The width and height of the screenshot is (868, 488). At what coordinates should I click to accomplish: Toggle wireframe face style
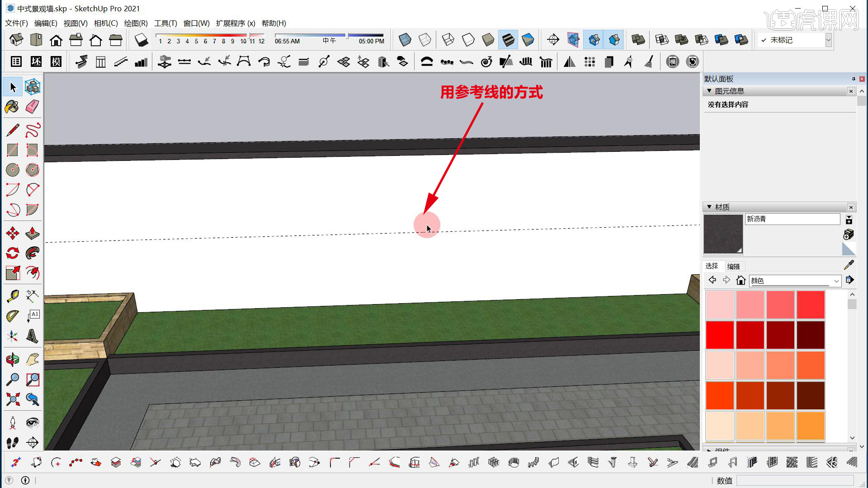coord(448,40)
